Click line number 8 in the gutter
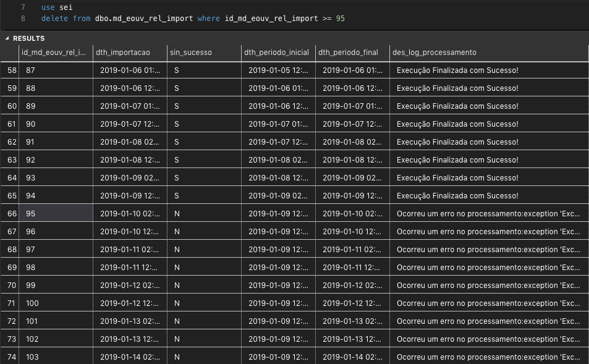 coord(23,19)
